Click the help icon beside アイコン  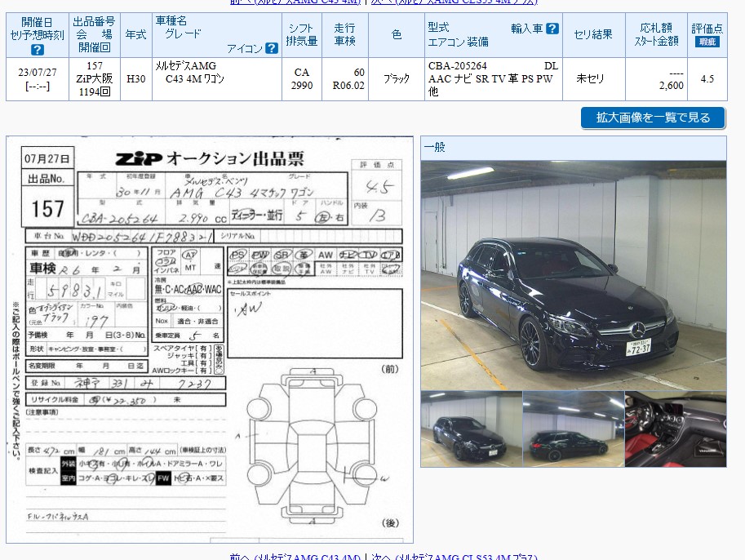271,48
